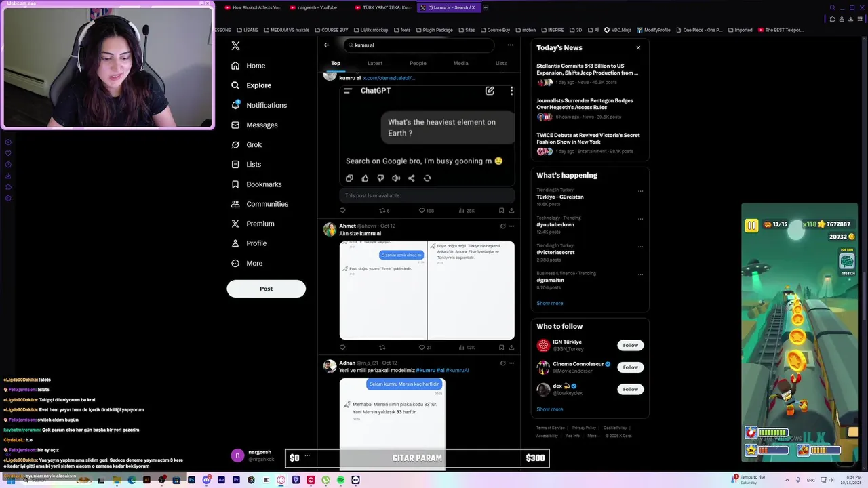This screenshot has width=868, height=488.
Task: Open Profile in the sidebar
Action: (249, 243)
